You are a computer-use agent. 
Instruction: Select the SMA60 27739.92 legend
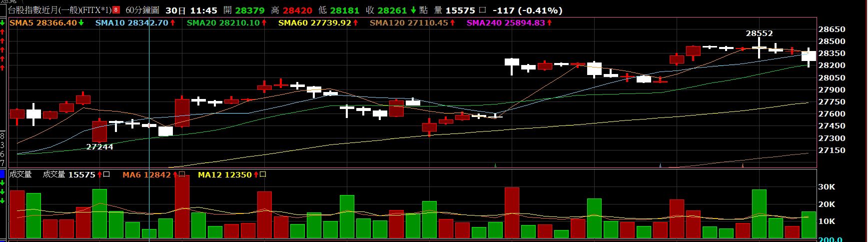(x=315, y=22)
